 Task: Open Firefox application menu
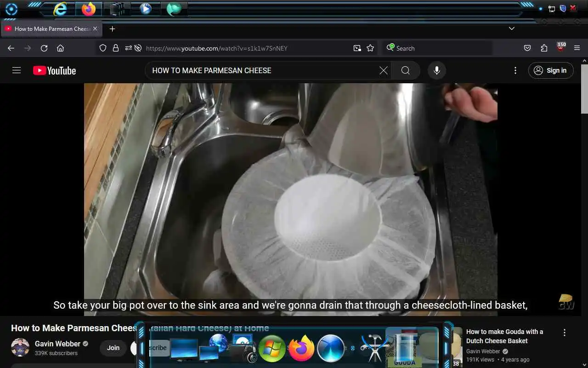pyautogui.click(x=577, y=48)
